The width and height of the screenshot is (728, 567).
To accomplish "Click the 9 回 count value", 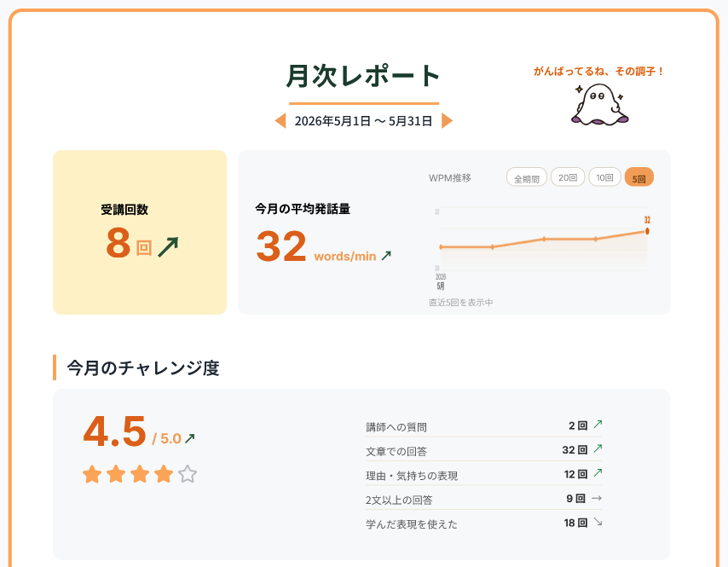I will point(575,498).
